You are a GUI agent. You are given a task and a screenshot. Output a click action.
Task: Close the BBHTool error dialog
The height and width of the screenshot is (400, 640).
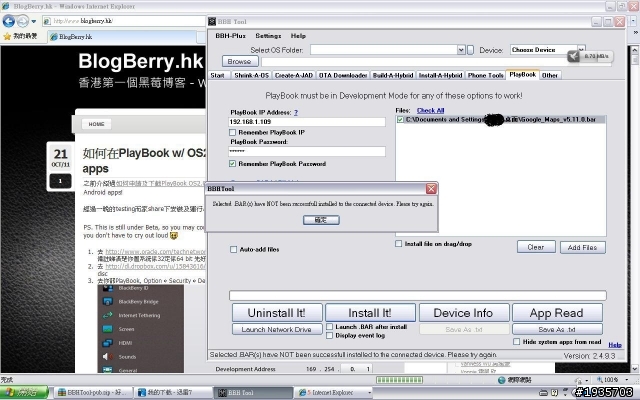tap(431, 189)
